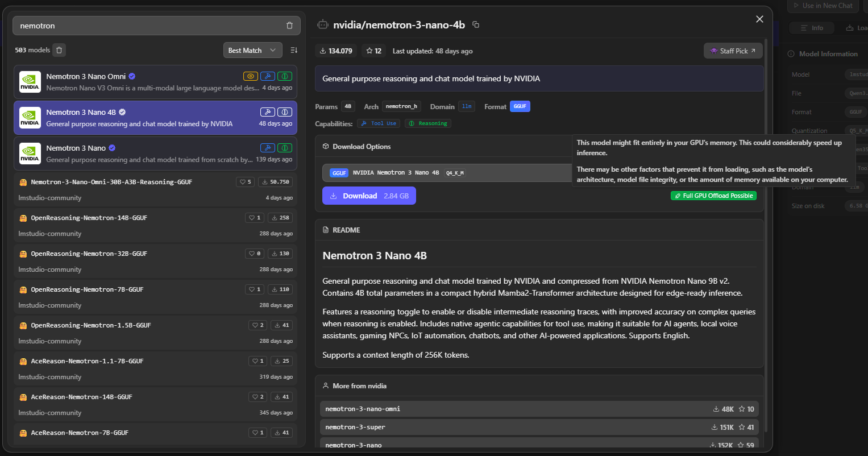The width and height of the screenshot is (868, 456).
Task: Clear the search field using its trash icon
Action: click(x=289, y=26)
